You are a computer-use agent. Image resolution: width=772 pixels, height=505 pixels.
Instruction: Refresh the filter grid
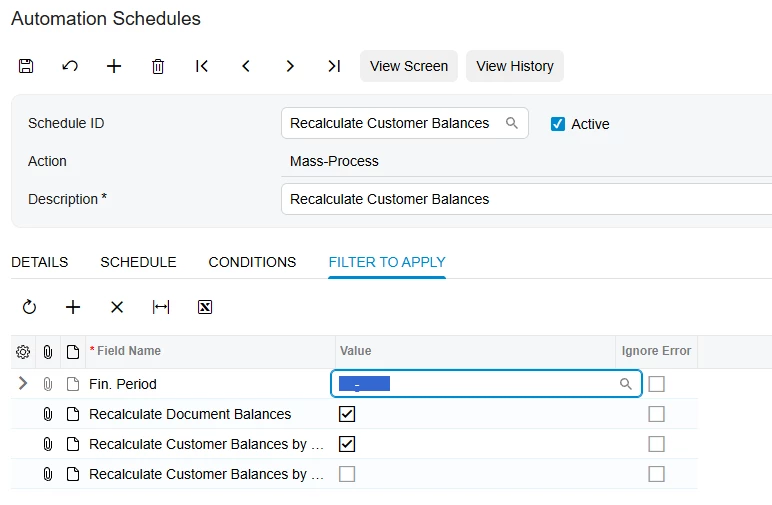point(29,307)
